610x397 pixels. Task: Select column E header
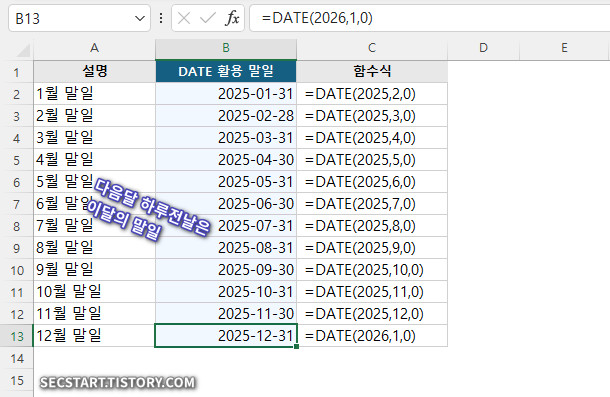pos(564,49)
